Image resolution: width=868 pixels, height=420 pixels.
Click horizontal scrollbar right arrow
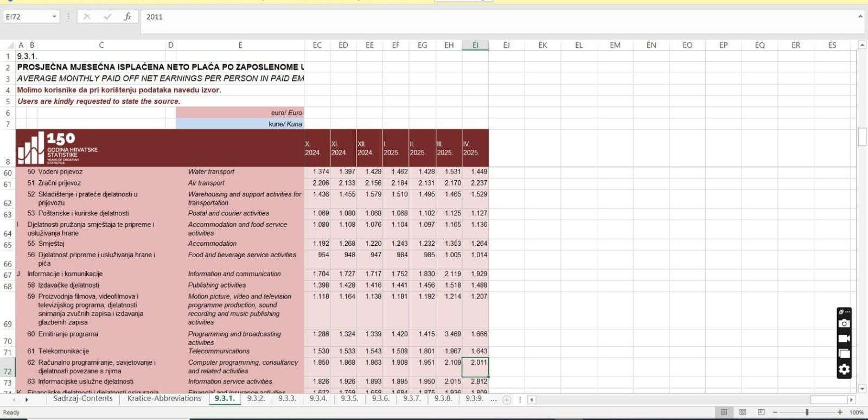pos(851,400)
